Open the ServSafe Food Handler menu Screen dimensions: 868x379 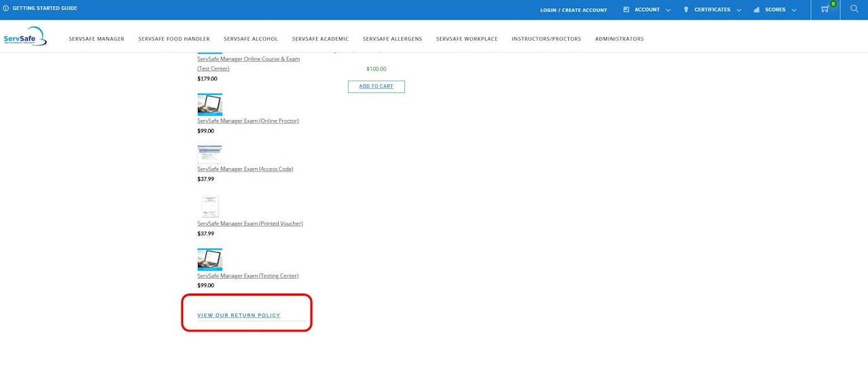[174, 39]
